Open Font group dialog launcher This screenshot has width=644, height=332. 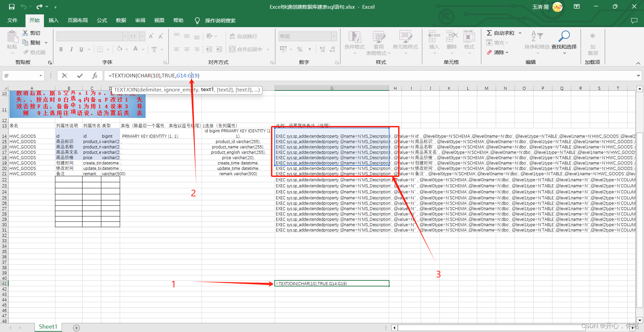165,63
